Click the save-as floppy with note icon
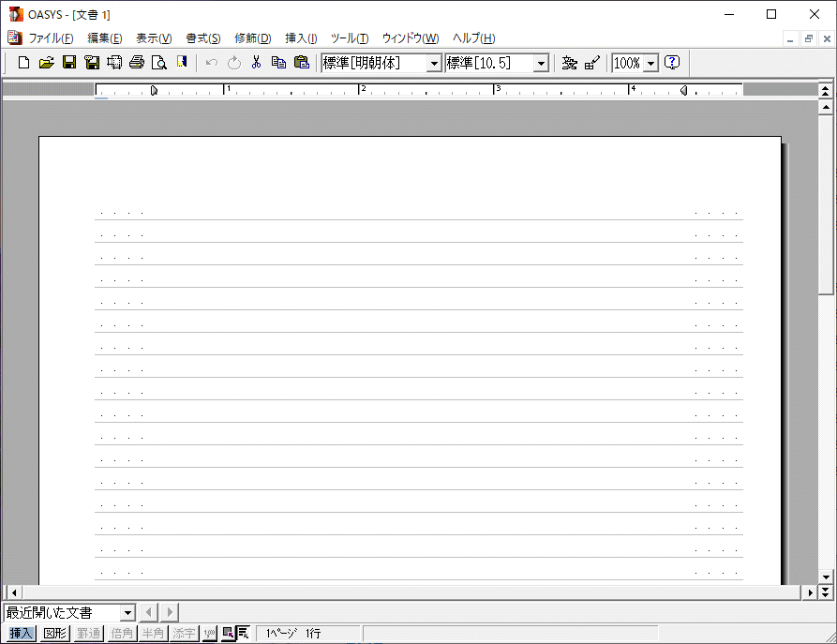This screenshot has height=644, width=837. tap(92, 63)
